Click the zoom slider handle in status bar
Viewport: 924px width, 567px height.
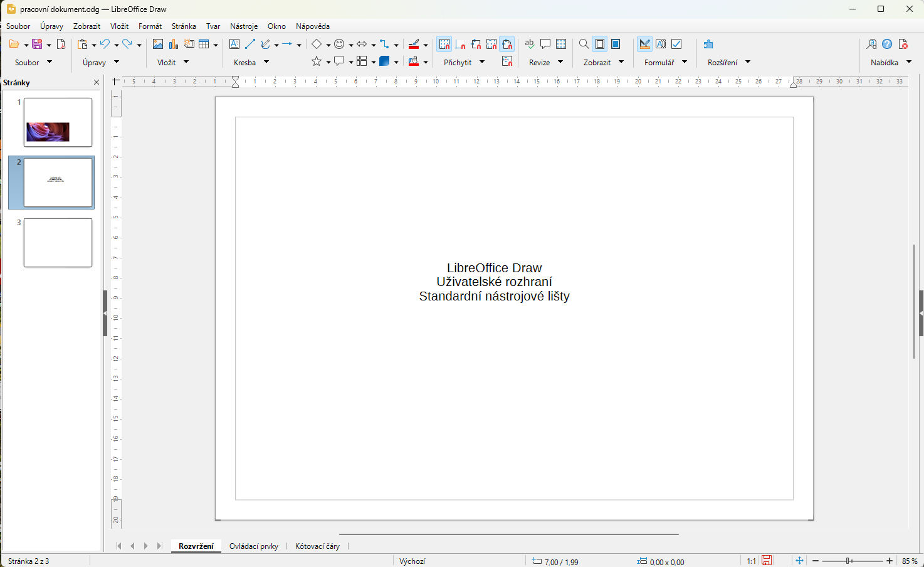(x=848, y=561)
